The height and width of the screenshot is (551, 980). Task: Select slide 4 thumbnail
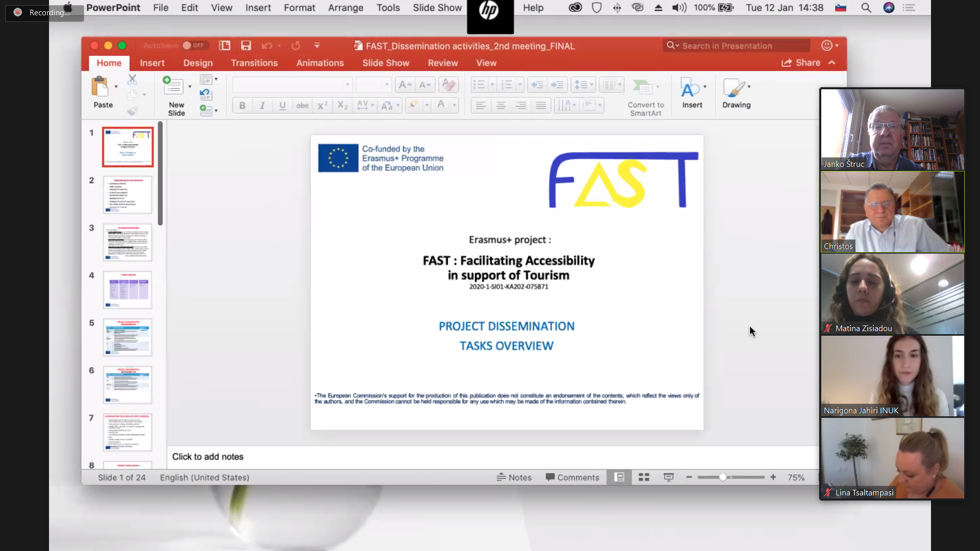pyautogui.click(x=128, y=290)
